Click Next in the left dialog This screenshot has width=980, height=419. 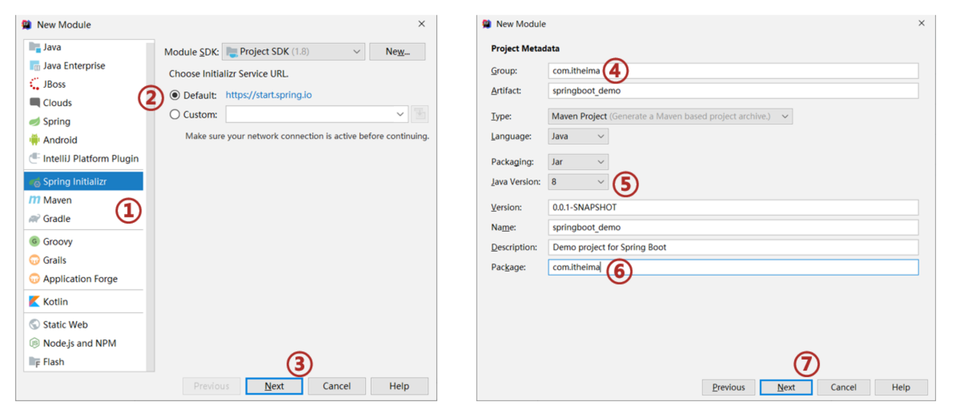click(x=274, y=386)
